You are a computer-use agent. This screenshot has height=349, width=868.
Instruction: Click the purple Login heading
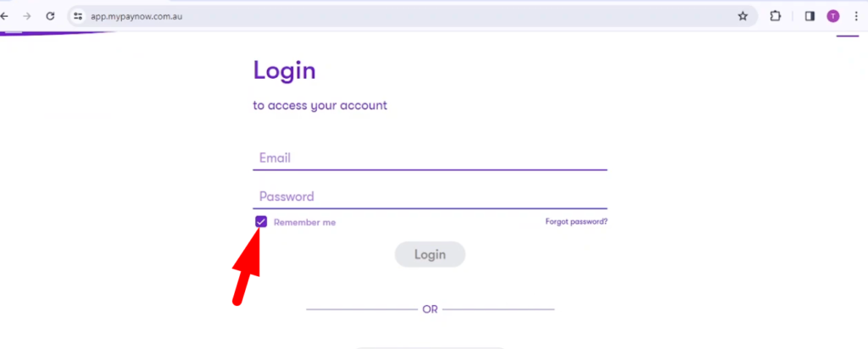285,70
